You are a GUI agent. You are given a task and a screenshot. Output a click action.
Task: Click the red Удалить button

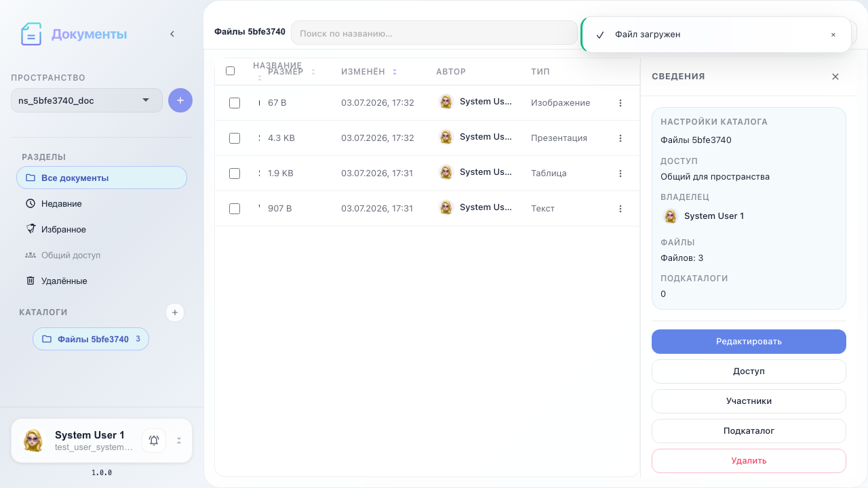pos(749,461)
